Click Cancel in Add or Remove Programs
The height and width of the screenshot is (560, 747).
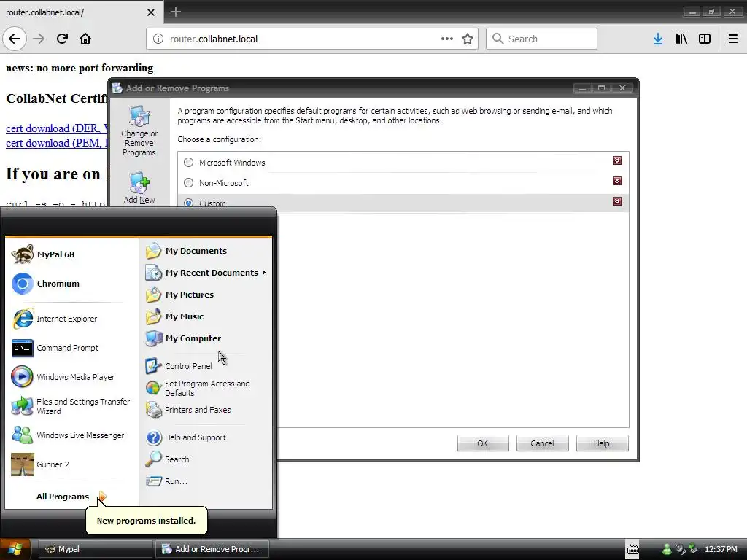[x=542, y=443]
